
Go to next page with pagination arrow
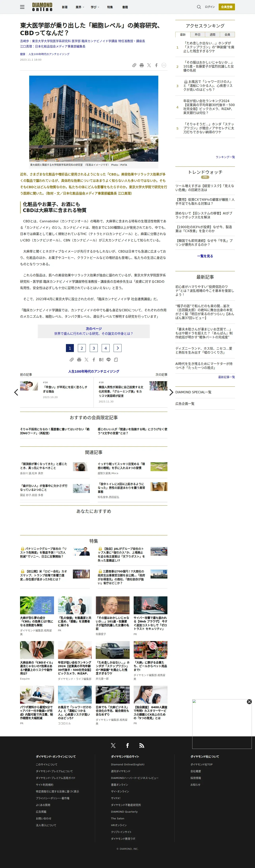pos(118,348)
